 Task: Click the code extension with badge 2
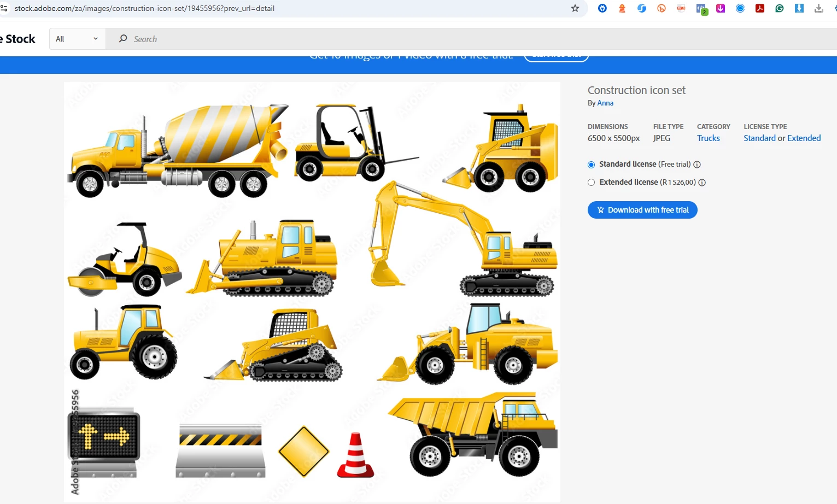point(701,9)
